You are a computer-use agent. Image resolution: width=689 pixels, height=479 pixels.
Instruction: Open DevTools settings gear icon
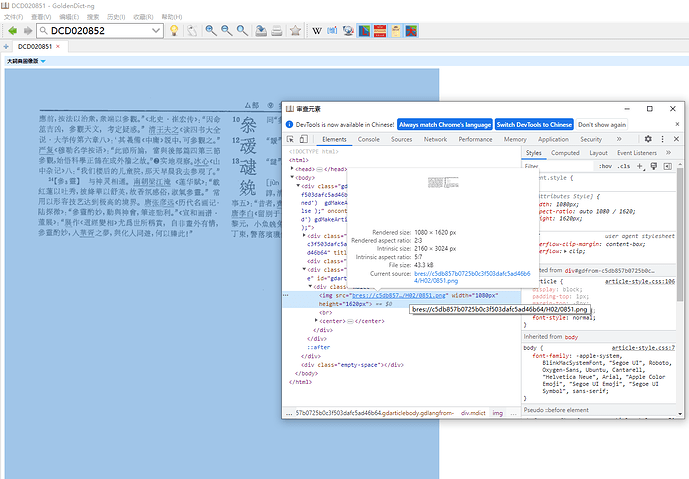(x=648, y=139)
